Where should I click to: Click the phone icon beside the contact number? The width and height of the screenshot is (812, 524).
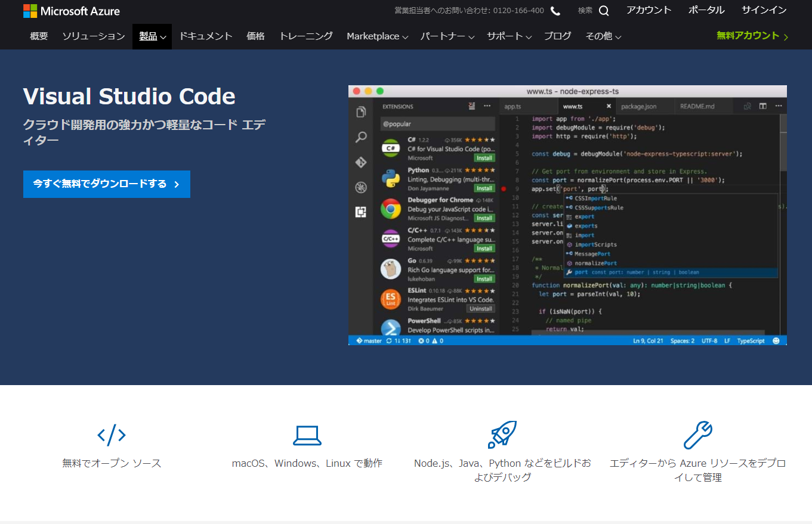coord(555,11)
